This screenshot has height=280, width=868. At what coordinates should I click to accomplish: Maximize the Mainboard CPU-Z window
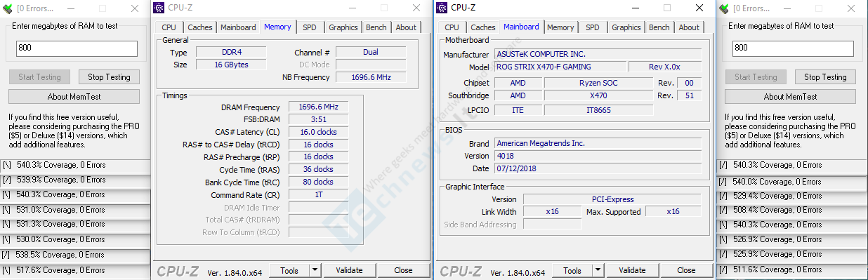[667, 8]
